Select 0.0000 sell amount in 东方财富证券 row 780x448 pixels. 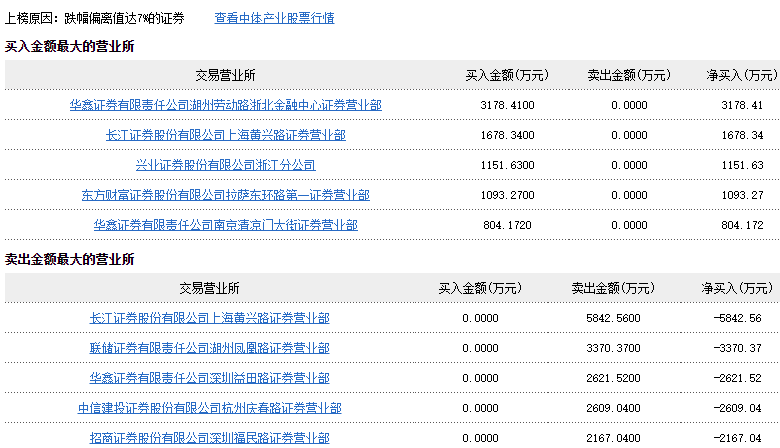[629, 195]
